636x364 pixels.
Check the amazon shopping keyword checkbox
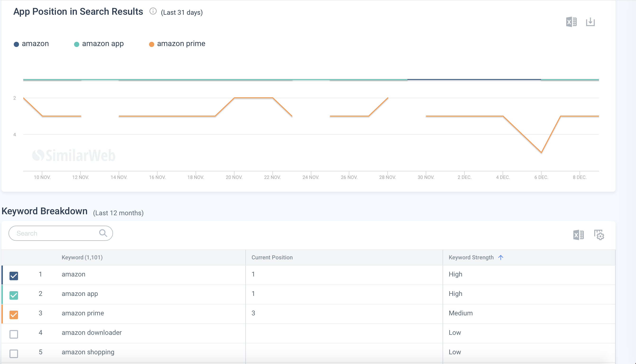(14, 354)
